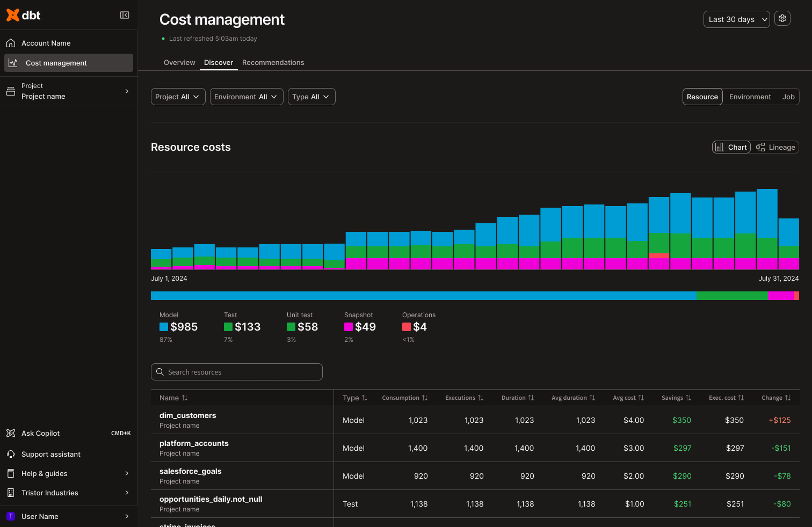This screenshot has width=812, height=527.
Task: Select the Environment view toggle
Action: [750, 97]
